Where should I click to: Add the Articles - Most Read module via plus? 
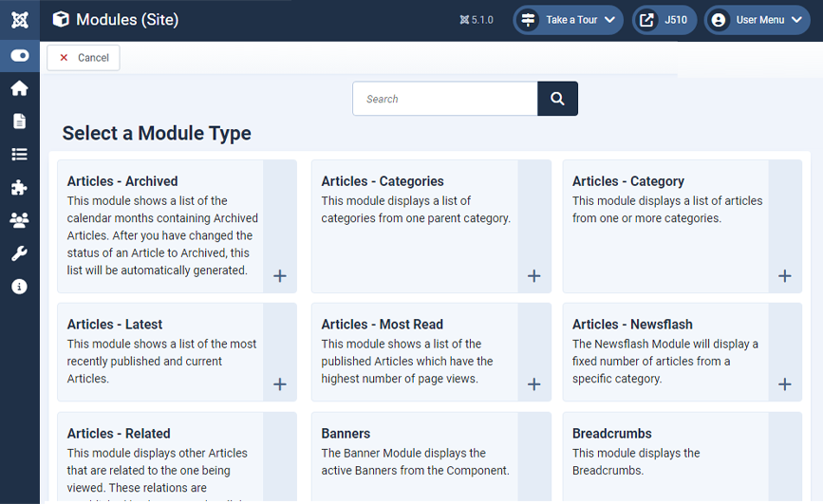pyautogui.click(x=533, y=384)
